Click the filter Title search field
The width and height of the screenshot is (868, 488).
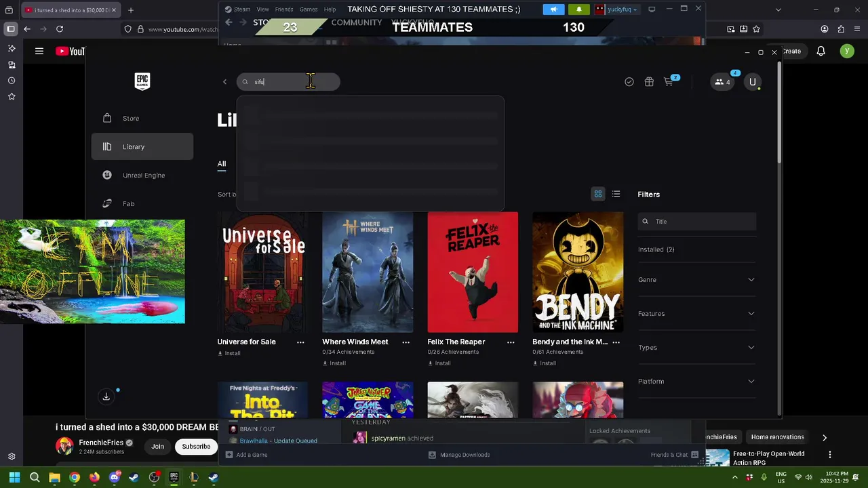(x=697, y=222)
